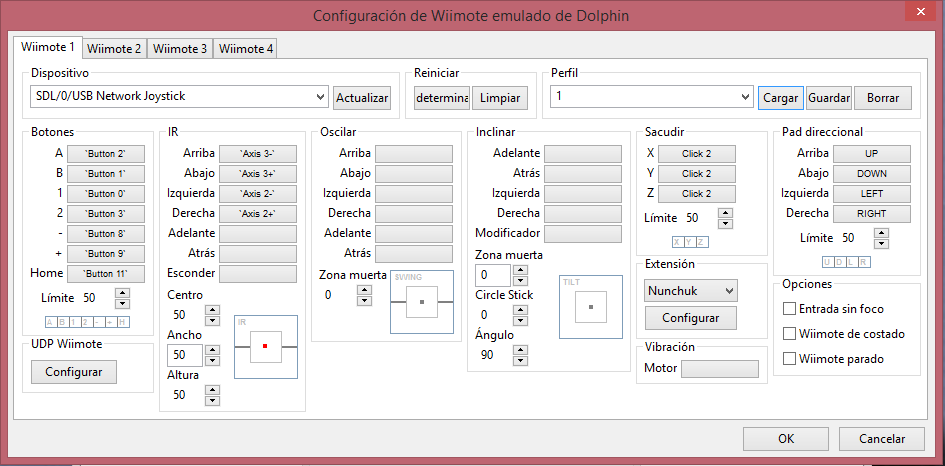The width and height of the screenshot is (945, 466).
Task: Click the Actualizar device button
Action: coord(362,98)
